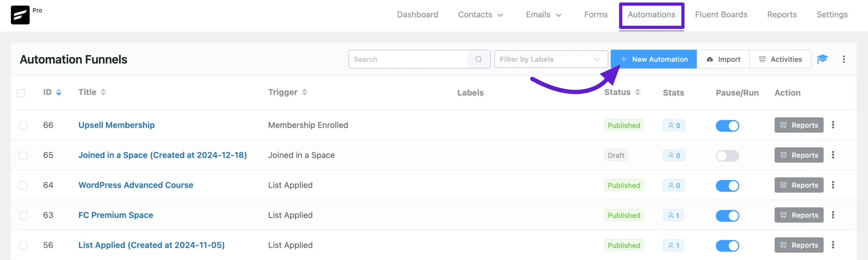
Task: Click Published badge for Upsell Membership
Action: 624,126
